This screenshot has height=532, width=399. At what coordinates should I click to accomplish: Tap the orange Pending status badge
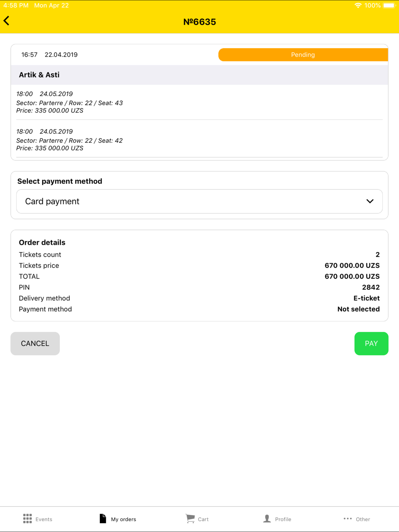pos(303,55)
